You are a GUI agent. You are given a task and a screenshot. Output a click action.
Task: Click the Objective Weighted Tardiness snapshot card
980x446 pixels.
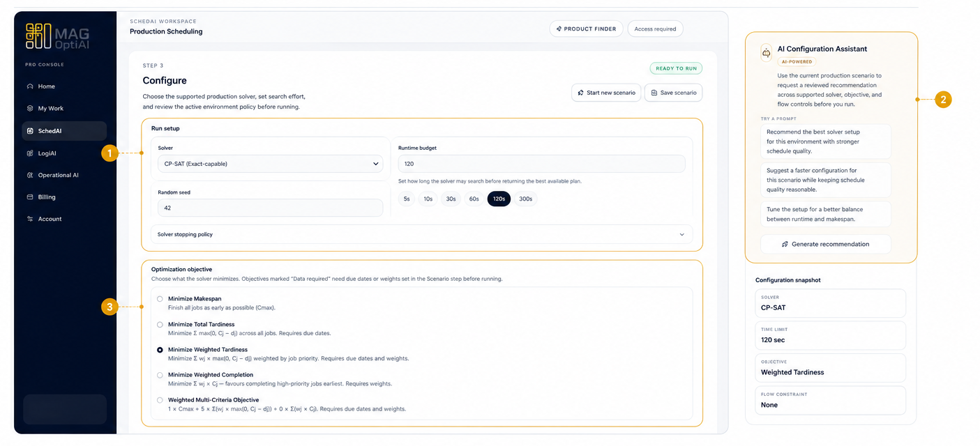831,368
